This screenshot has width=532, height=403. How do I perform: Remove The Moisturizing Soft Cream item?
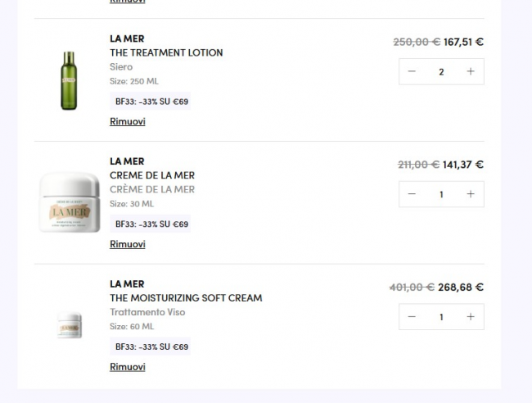pyautogui.click(x=128, y=367)
